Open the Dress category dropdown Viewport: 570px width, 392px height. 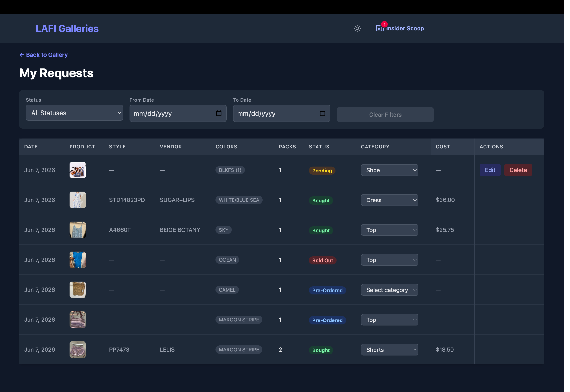(389, 200)
